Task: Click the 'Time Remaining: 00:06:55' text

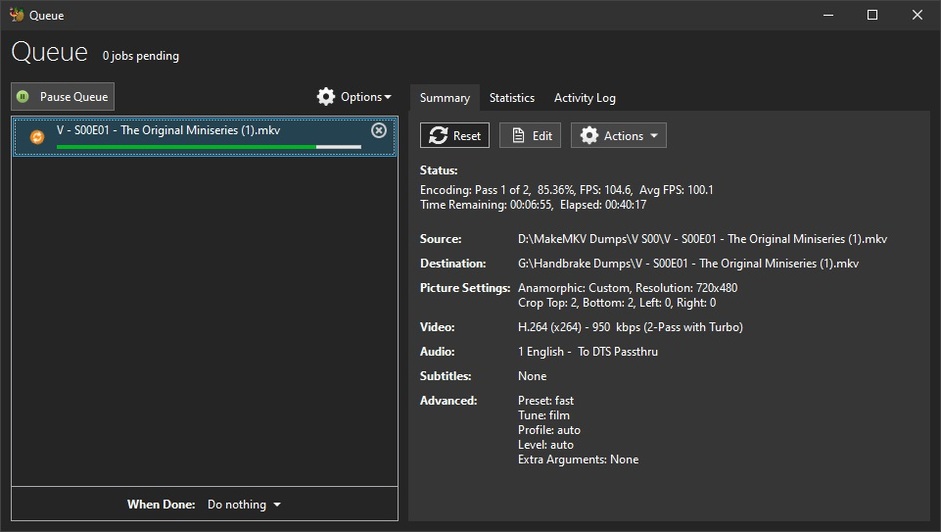Action: coord(486,205)
